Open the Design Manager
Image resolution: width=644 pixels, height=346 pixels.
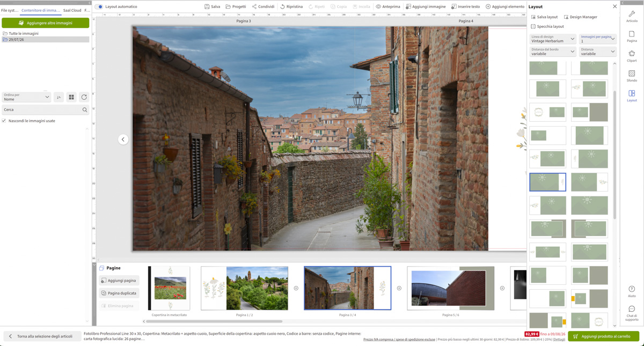point(580,17)
